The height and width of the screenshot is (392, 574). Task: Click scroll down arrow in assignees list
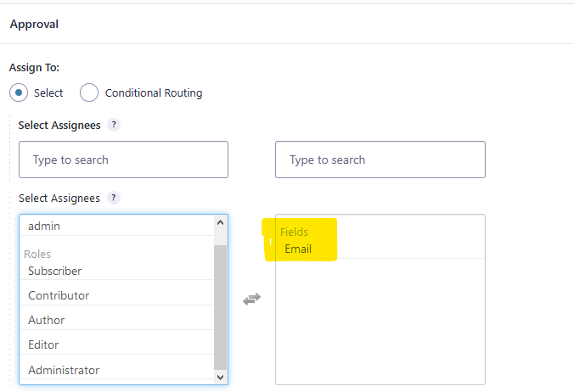[221, 377]
